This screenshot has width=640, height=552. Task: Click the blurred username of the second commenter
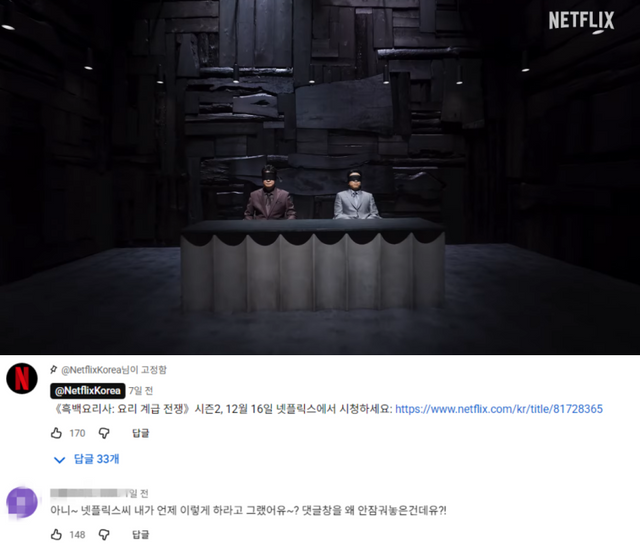(x=90, y=493)
